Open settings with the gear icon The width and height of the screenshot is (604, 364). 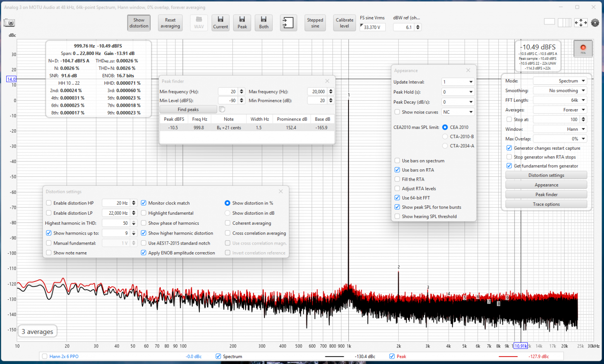pyautogui.click(x=595, y=22)
